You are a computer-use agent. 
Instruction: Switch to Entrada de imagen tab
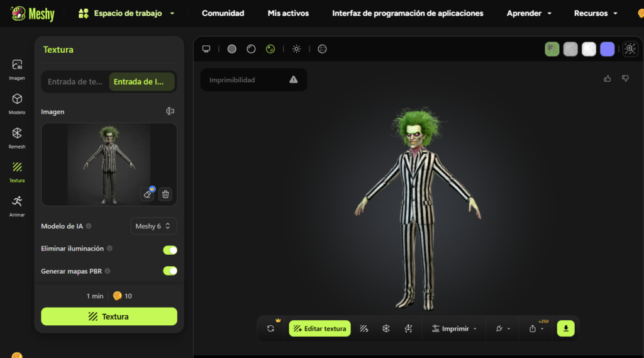click(x=142, y=81)
